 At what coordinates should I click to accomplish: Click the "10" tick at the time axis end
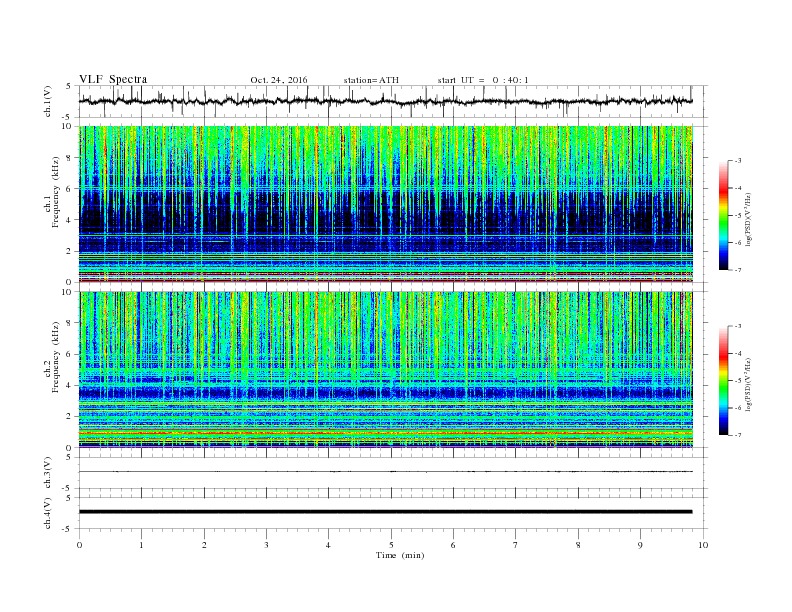(x=703, y=545)
